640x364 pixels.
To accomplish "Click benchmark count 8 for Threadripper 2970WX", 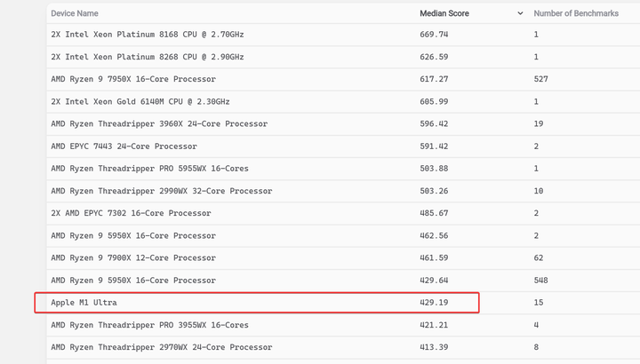I will coord(536,347).
